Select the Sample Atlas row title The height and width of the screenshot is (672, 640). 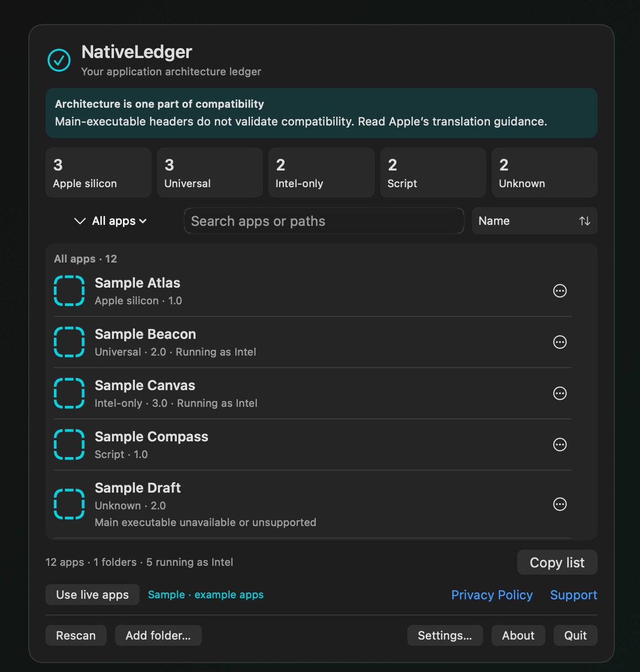tap(138, 283)
